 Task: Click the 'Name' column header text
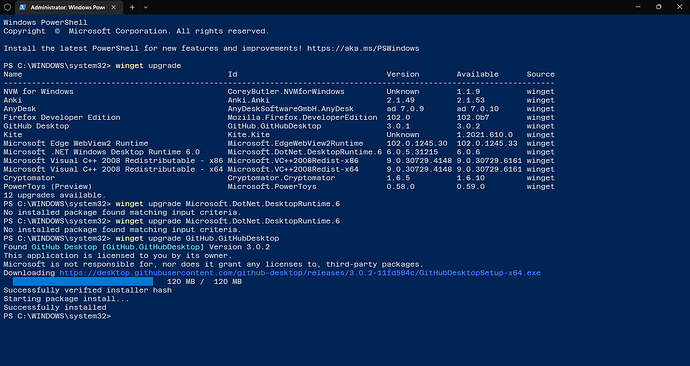pos(13,74)
